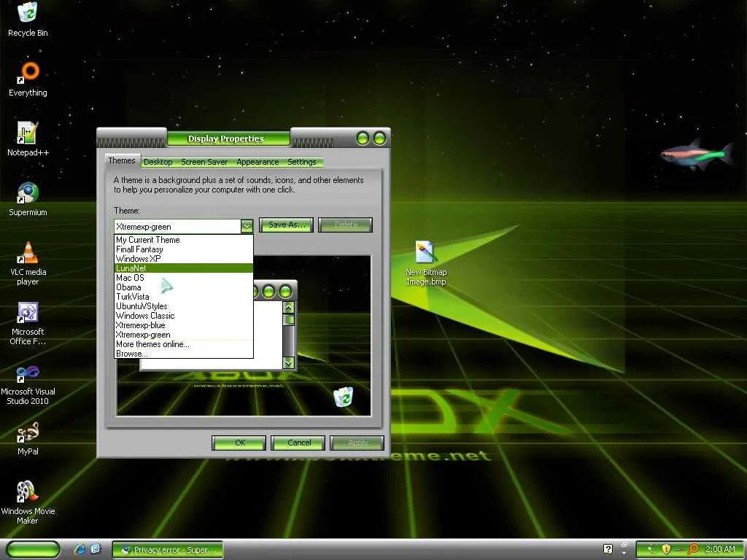The image size is (747, 560).
Task: Select the Supermium browser desktop shortcut
Action: tap(28, 198)
